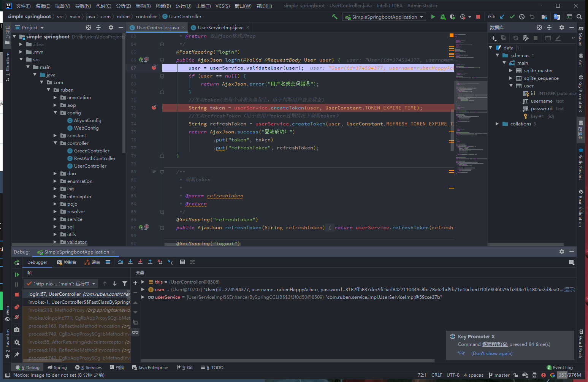The image size is (588, 382).
Task: Open Search Everywhere magnifier icon
Action: (579, 17)
